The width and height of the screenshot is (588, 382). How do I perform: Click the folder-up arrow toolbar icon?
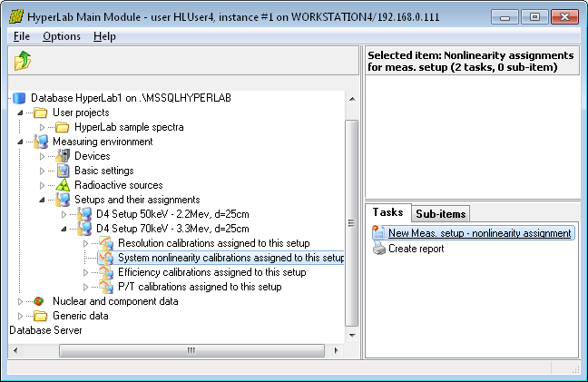coord(23,61)
